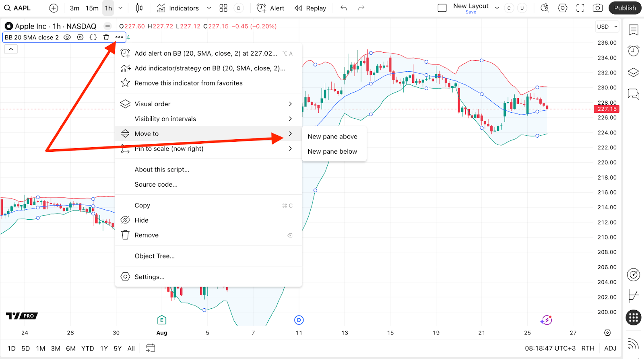Collapse the indicator legend with caret

tap(11, 49)
